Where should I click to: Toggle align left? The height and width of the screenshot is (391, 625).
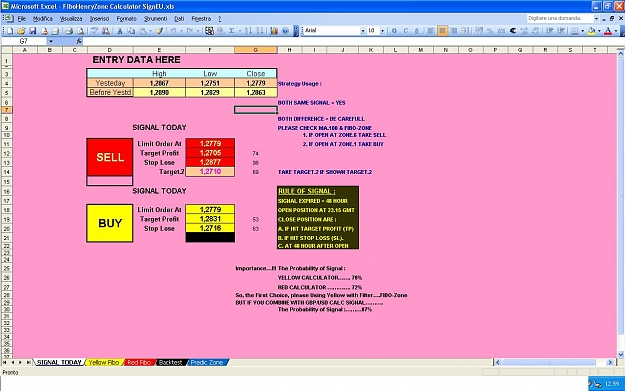(x=431, y=31)
